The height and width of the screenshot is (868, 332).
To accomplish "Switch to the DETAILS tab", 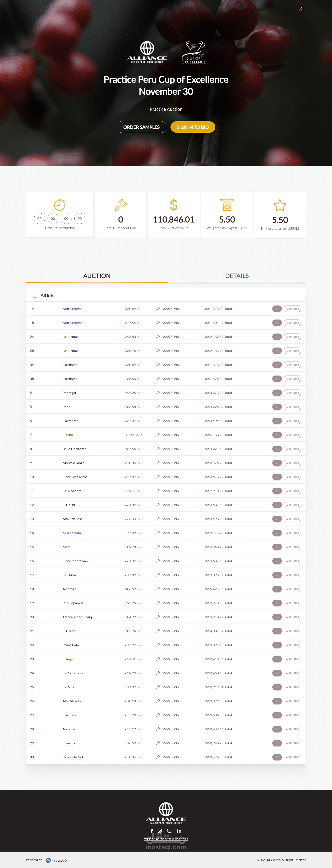I will (237, 276).
